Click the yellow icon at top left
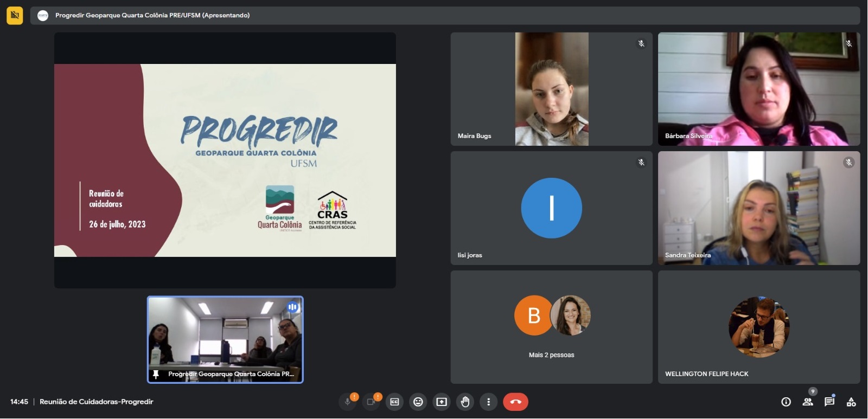 [15, 15]
